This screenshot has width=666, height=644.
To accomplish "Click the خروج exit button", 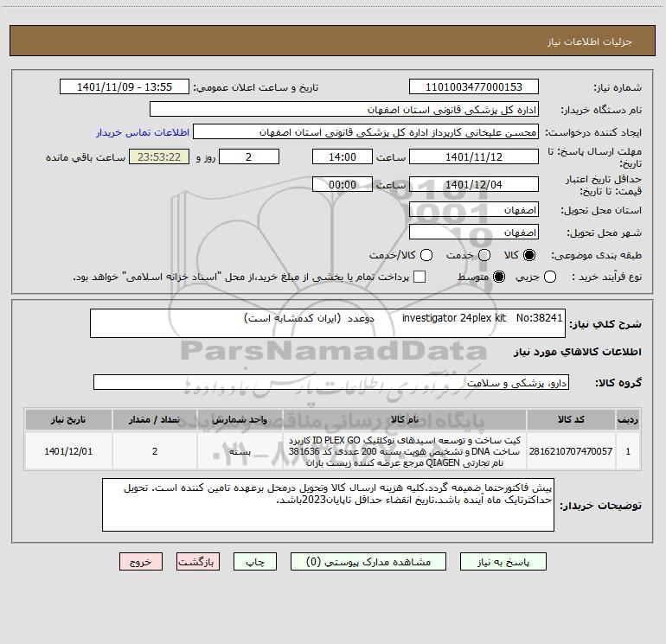I will click(x=141, y=562).
